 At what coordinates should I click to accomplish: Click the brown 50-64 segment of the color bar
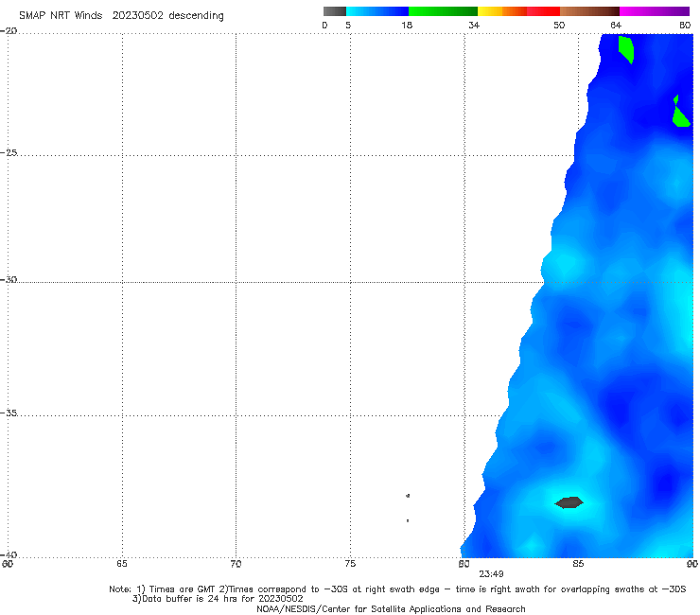589,11
